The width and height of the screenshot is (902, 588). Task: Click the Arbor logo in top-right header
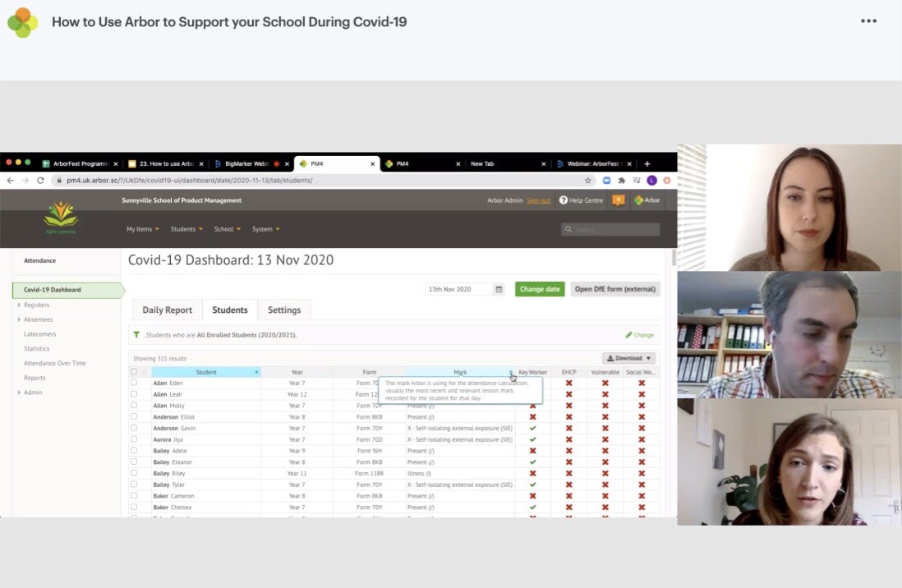tap(646, 200)
